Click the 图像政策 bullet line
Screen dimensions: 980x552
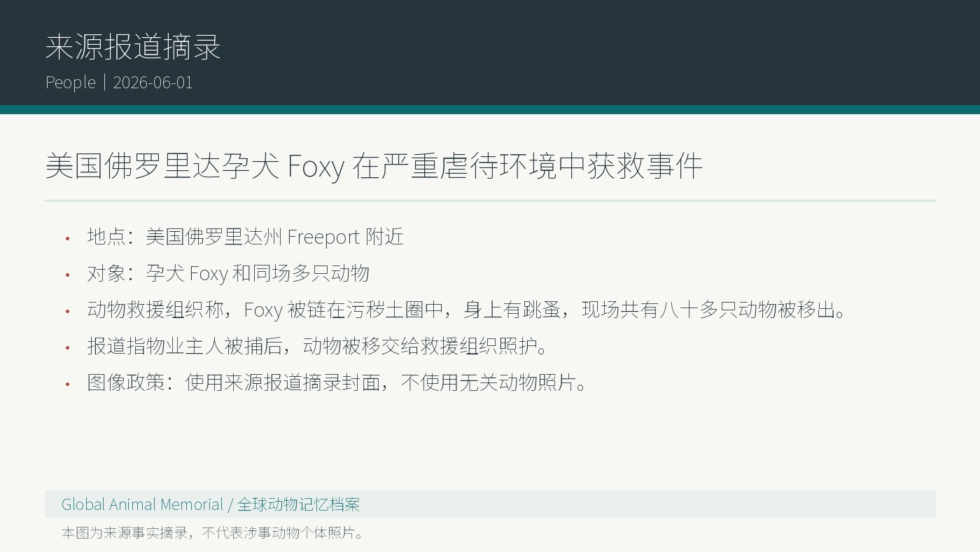pos(337,382)
